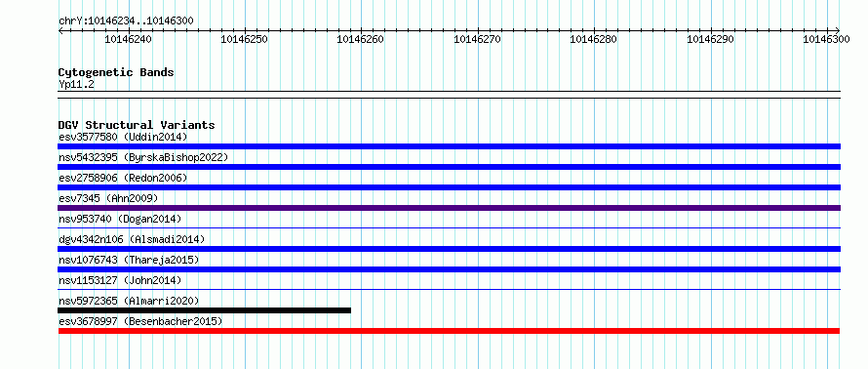Select the blue bar under nsv1076743
Viewport: 868px width, 369px height.
tap(449, 269)
